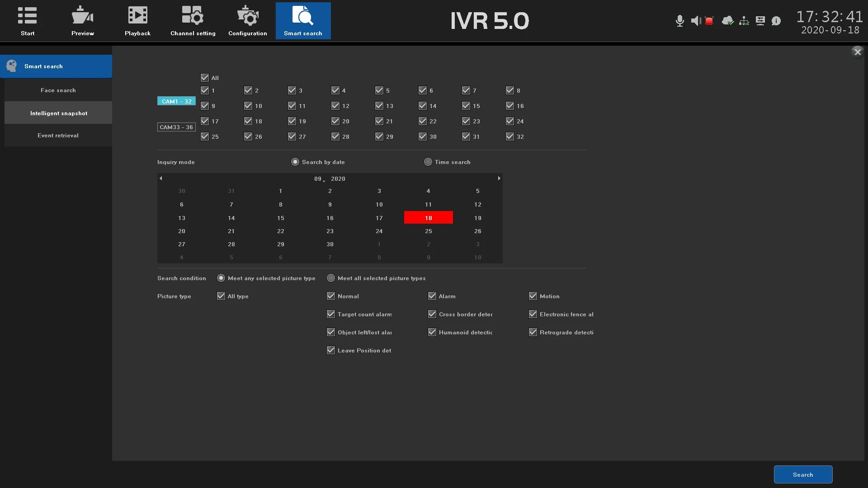
Task: Select day 25 in the calendar
Action: [428, 231]
